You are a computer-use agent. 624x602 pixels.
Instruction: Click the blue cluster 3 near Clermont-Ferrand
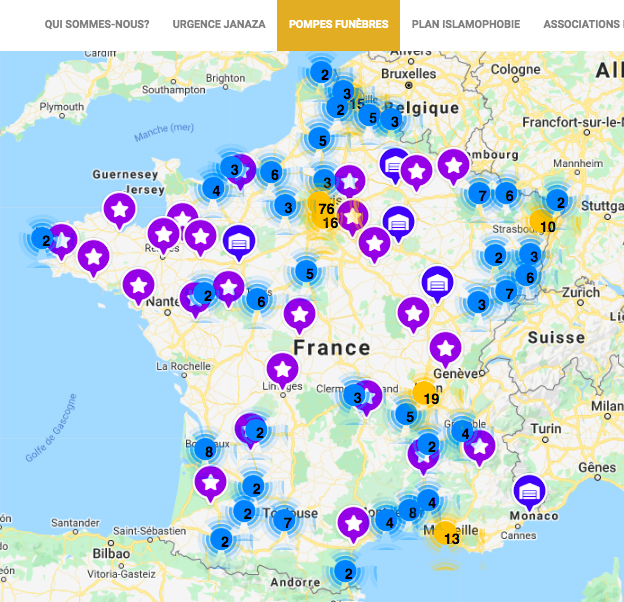click(355, 395)
